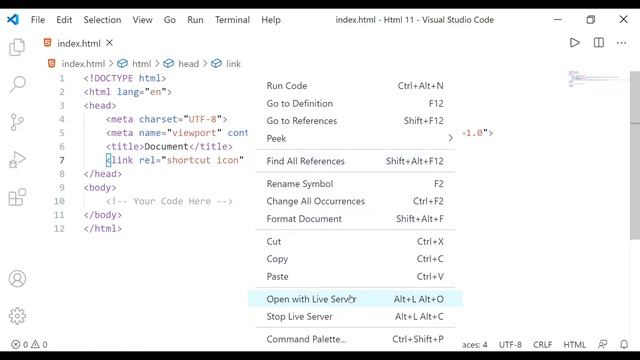Click the indentation spaces status item
Viewport: 640px width, 360px height.
[475, 344]
